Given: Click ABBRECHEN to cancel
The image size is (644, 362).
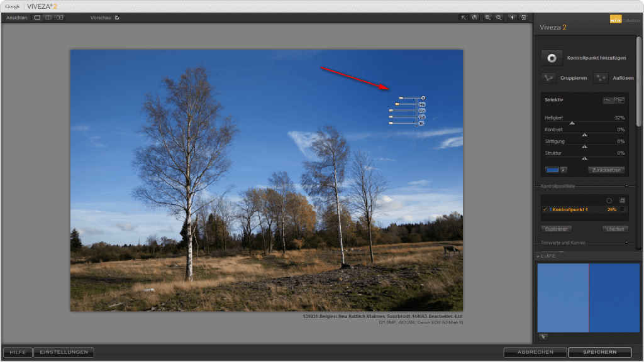Looking at the screenshot, I should [536, 352].
